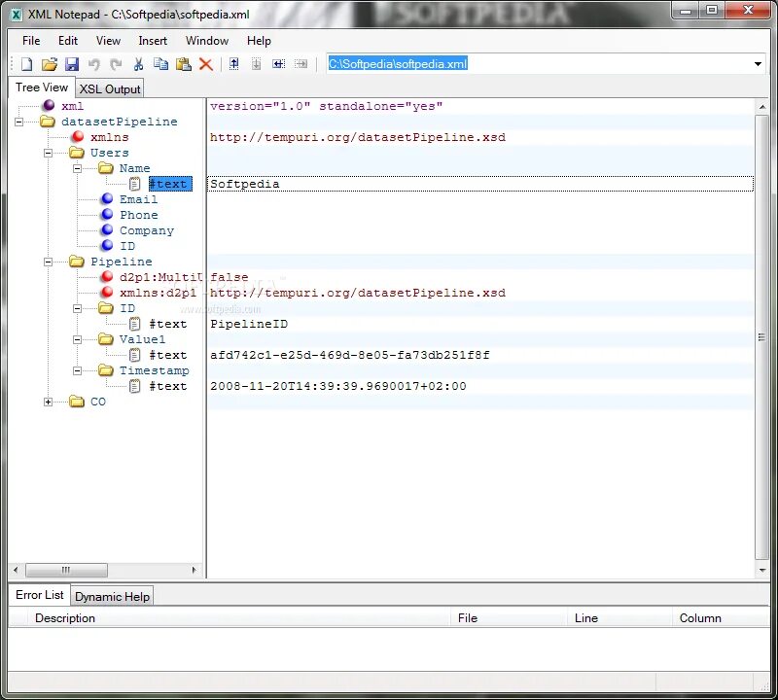Copy the selected node with toolbar icon
The height and width of the screenshot is (700, 778).
(160, 64)
